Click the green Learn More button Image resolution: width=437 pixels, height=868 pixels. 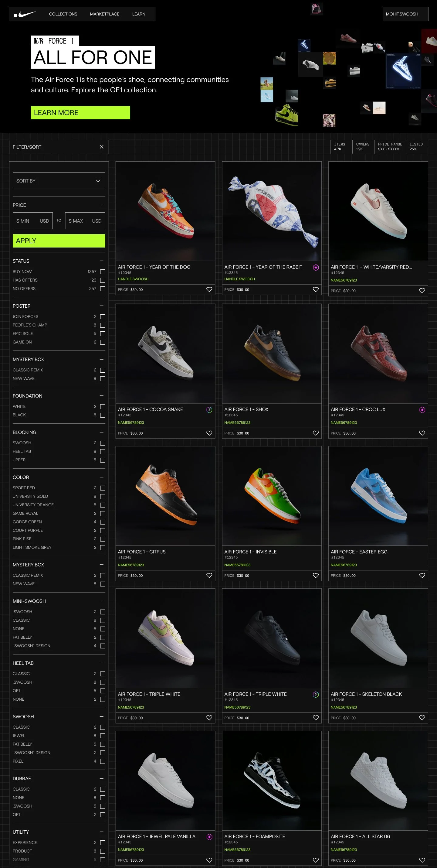tap(80, 113)
